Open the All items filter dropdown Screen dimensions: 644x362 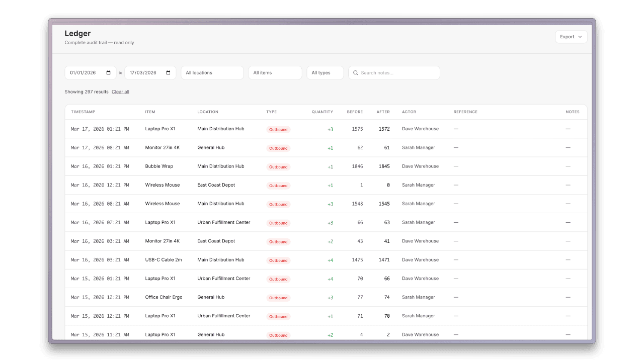click(x=275, y=72)
